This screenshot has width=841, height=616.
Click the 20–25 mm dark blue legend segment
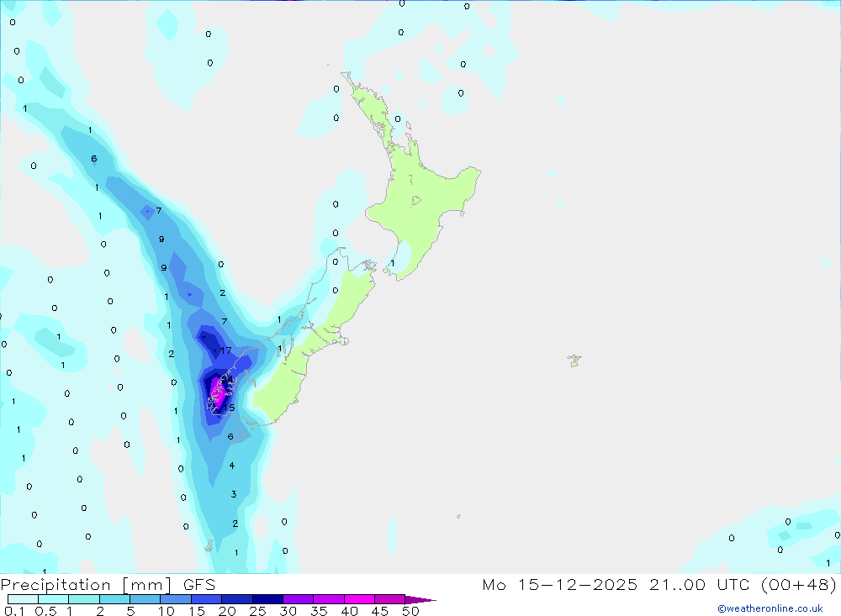[x=236, y=599]
